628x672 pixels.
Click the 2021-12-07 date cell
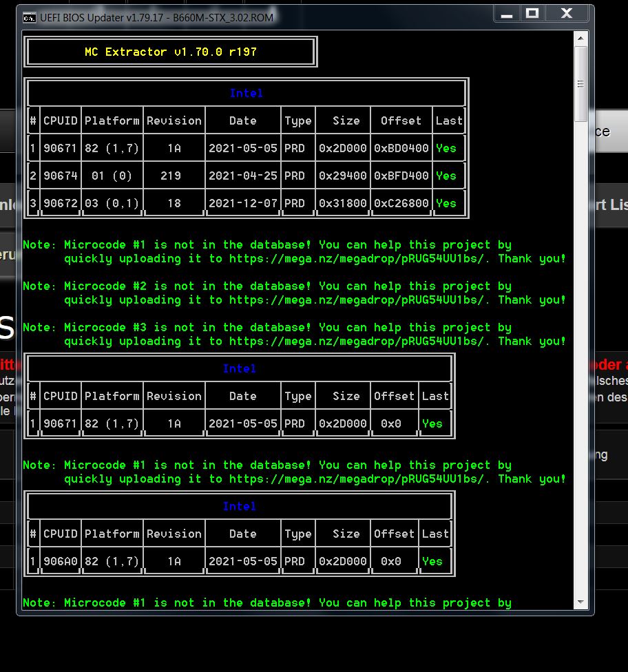(242, 203)
